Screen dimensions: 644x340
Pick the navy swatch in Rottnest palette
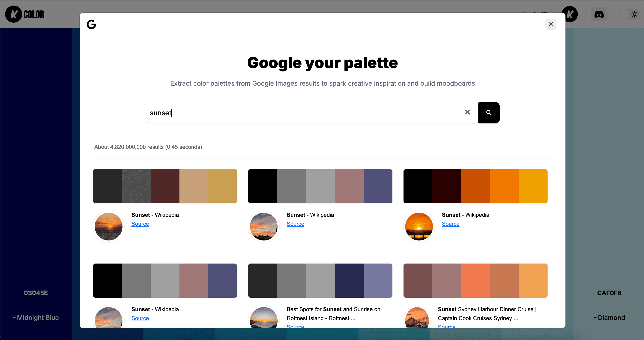(349, 280)
